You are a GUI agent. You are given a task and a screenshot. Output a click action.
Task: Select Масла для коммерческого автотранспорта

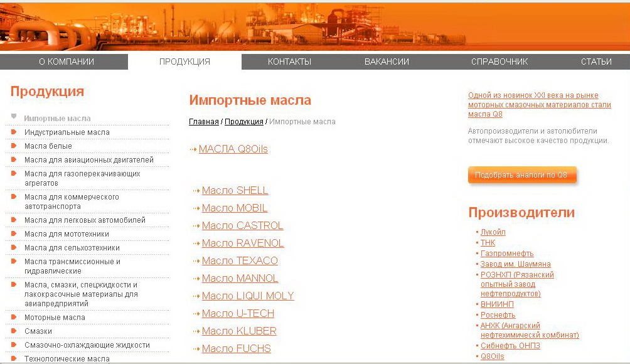72,201
